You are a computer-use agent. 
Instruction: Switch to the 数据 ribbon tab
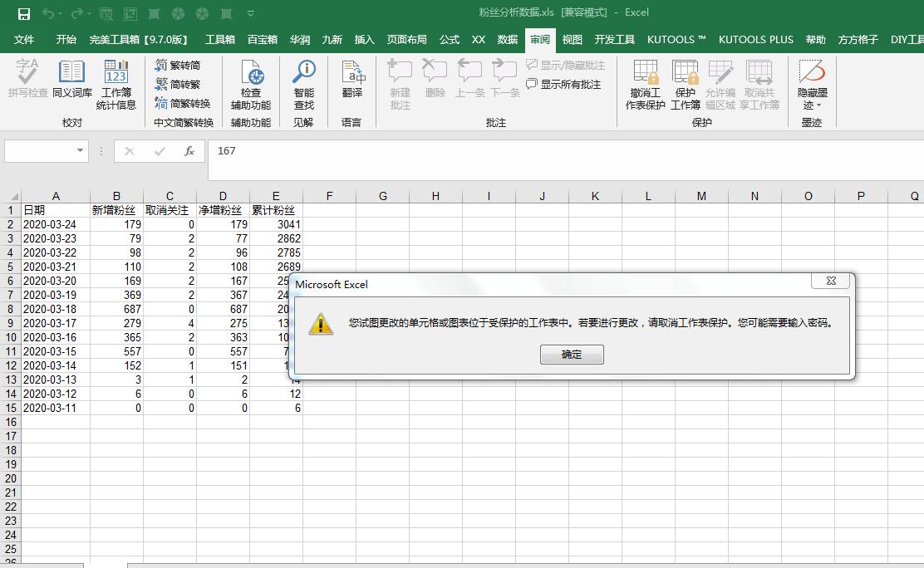(507, 39)
